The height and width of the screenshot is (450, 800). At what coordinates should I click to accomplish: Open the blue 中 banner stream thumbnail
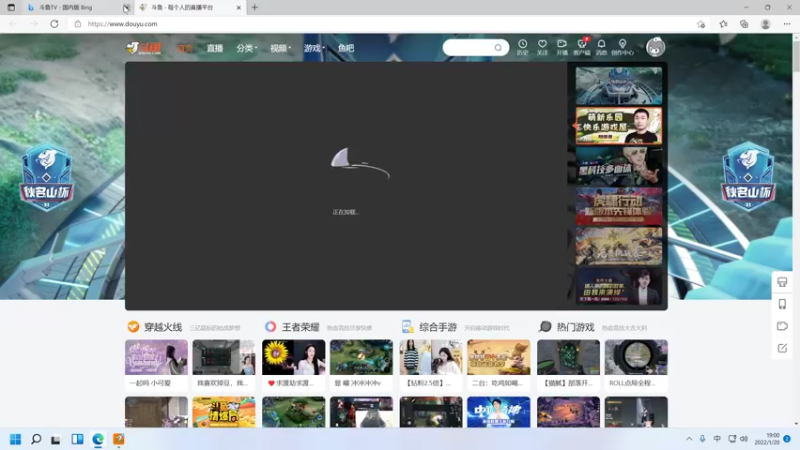[x=498, y=412]
